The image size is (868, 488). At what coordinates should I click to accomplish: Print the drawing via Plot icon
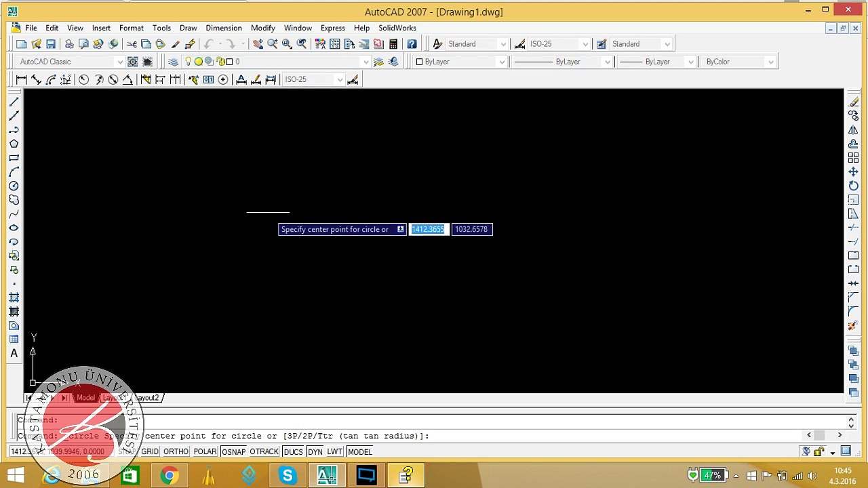69,44
